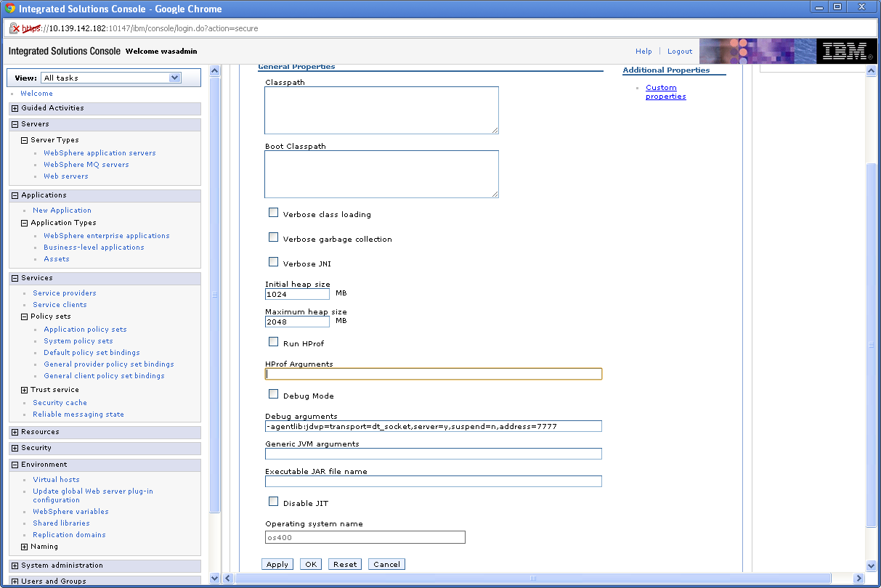
Task: Collapse the Services section
Action: (15, 278)
